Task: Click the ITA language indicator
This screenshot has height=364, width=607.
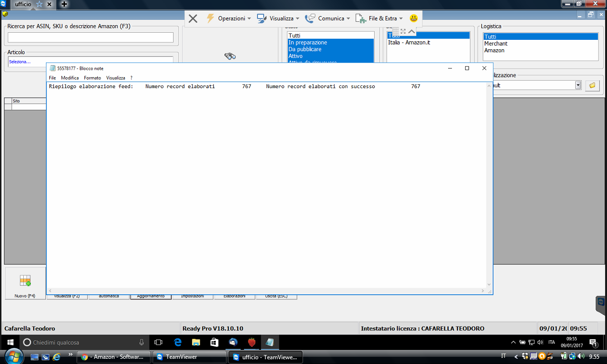Action: pyautogui.click(x=552, y=342)
